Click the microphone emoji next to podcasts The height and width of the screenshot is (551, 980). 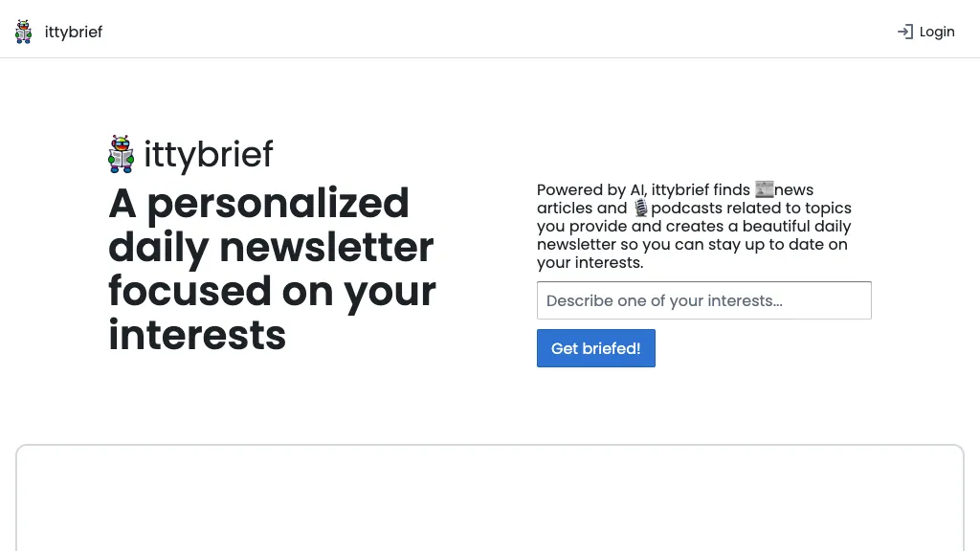click(640, 208)
